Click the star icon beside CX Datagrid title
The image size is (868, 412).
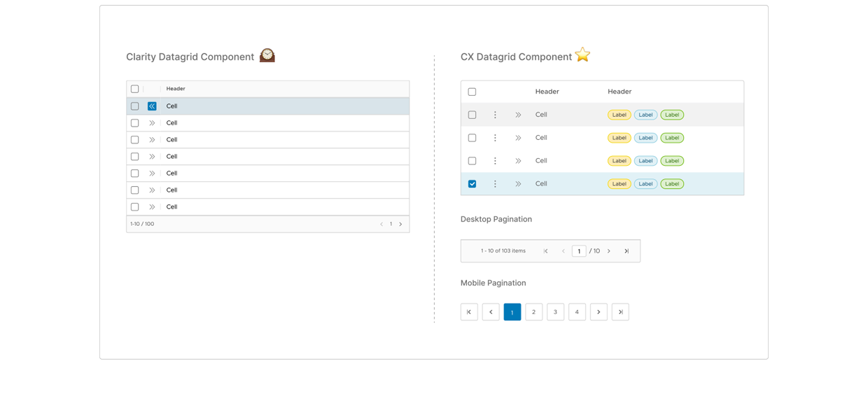[x=582, y=55]
